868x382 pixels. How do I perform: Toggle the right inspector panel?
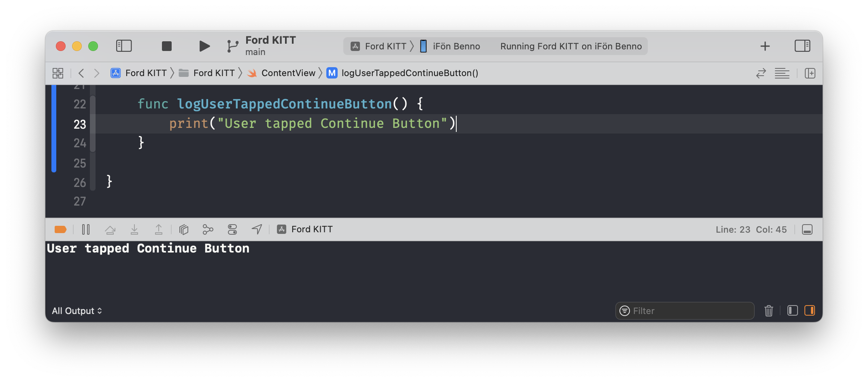click(802, 46)
